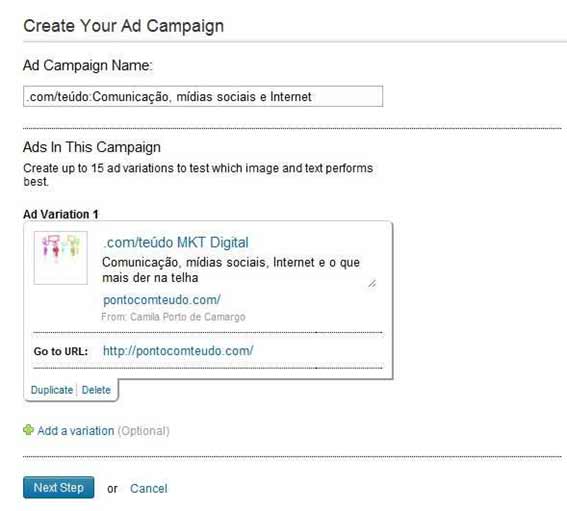The width and height of the screenshot is (567, 511).
Task: Grab the description box resize handle
Action: click(x=372, y=284)
